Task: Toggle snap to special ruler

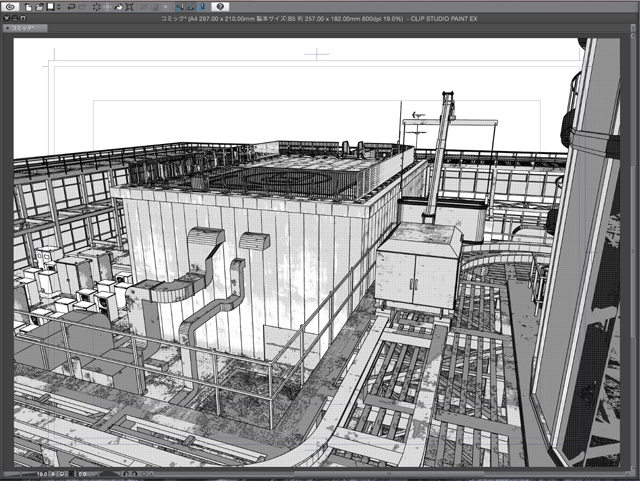Action: tap(191, 7)
